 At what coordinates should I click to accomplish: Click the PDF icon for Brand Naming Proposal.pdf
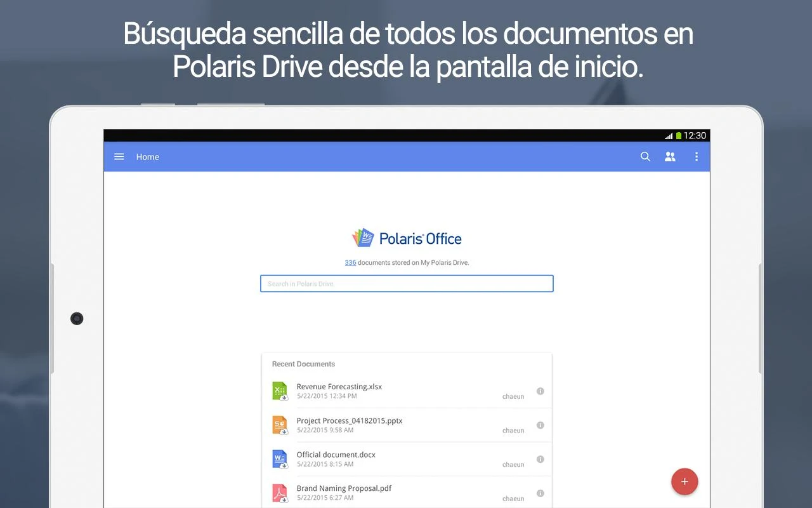click(280, 493)
